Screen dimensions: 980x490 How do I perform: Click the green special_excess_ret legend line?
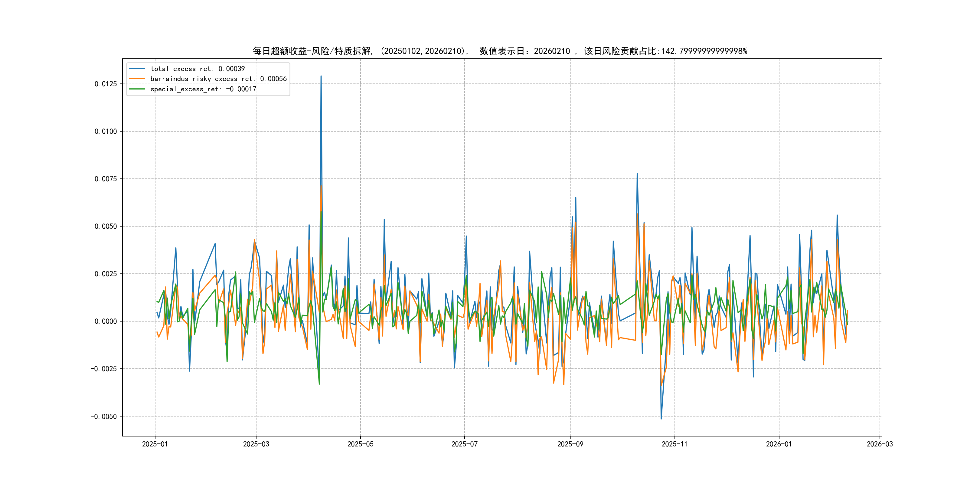[x=137, y=89]
